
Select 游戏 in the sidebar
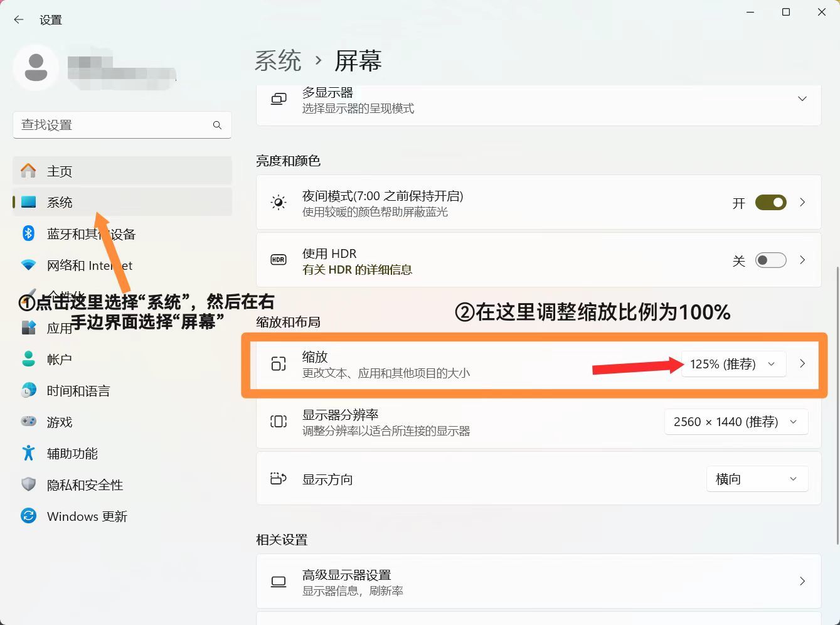pyautogui.click(x=122, y=422)
